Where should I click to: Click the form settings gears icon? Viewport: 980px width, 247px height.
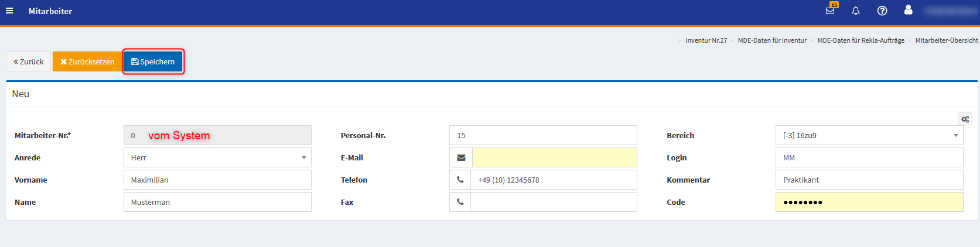(x=965, y=119)
